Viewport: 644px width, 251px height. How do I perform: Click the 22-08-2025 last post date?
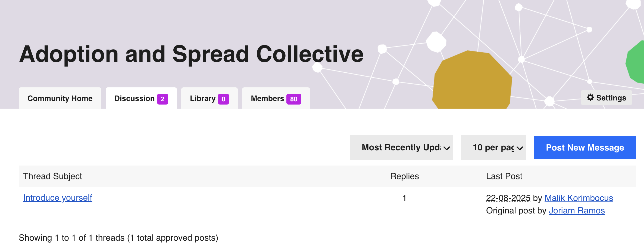[x=508, y=198]
